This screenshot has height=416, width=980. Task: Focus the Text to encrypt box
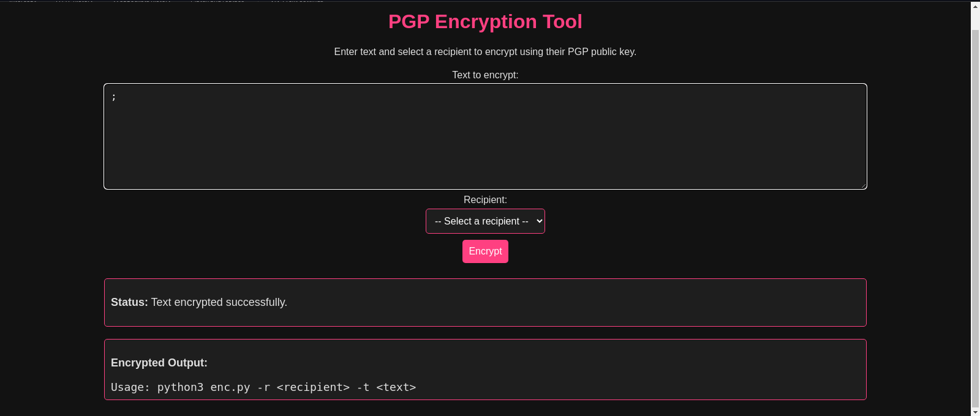(x=485, y=136)
